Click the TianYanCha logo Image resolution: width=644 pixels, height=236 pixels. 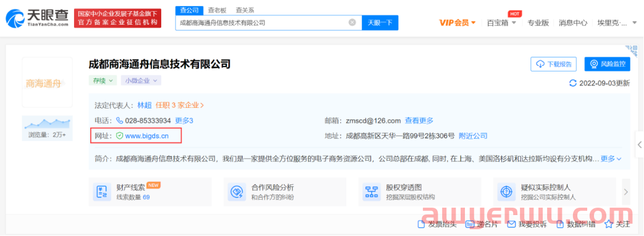click(x=37, y=18)
